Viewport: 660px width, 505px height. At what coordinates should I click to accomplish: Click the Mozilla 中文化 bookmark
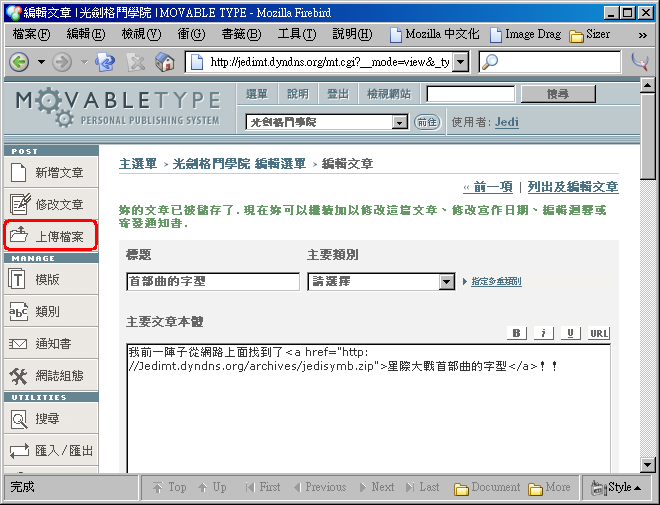click(434, 34)
